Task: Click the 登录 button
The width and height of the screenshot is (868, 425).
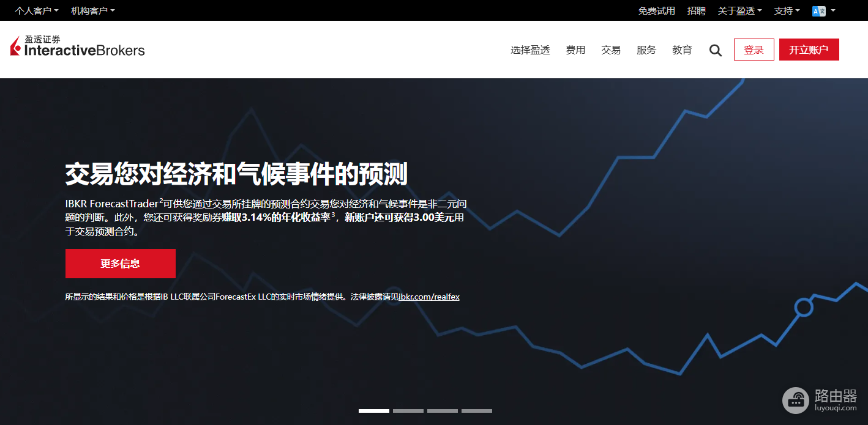Action: pyautogui.click(x=754, y=50)
